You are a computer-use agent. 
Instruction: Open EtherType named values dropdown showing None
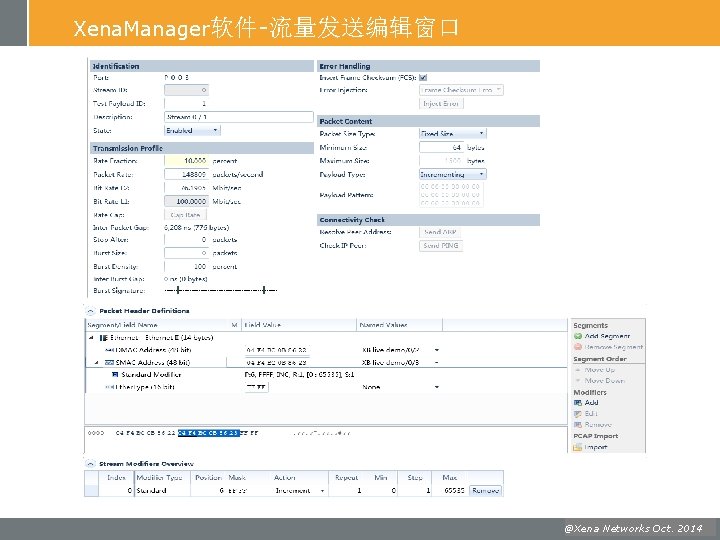437,387
